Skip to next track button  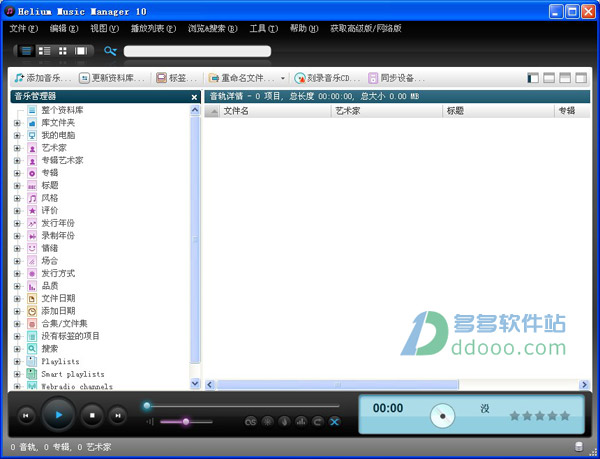[118, 416]
